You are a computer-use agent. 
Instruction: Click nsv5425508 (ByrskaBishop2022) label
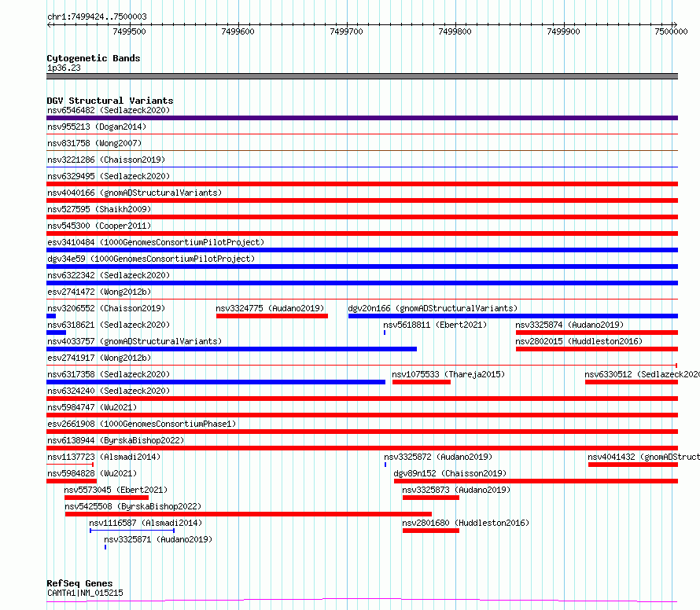[133, 506]
